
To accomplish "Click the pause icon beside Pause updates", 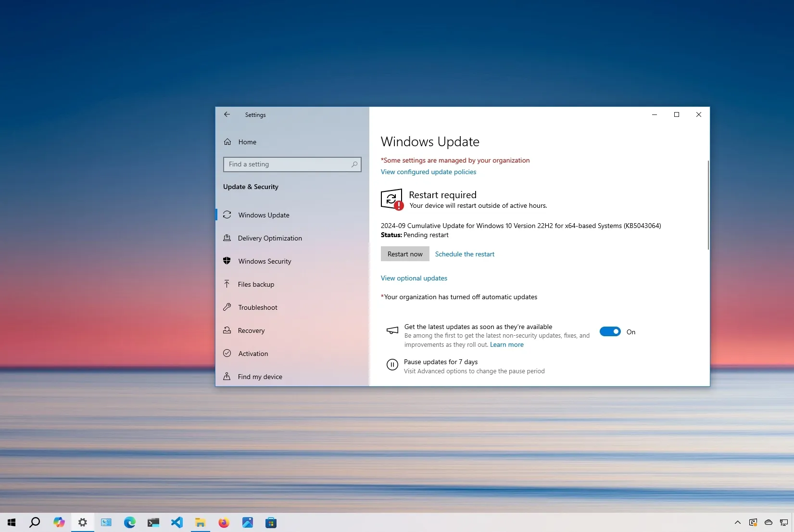I will coord(392,365).
